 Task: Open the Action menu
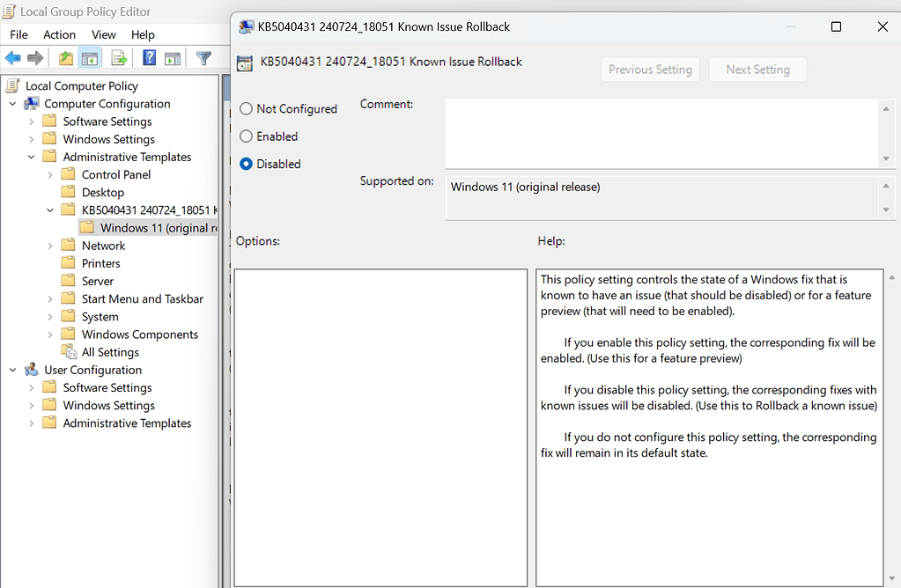(x=59, y=34)
